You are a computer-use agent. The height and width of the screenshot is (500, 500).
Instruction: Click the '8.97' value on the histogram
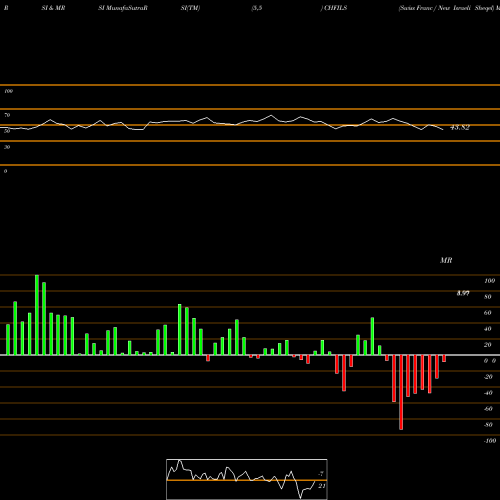click(x=463, y=293)
